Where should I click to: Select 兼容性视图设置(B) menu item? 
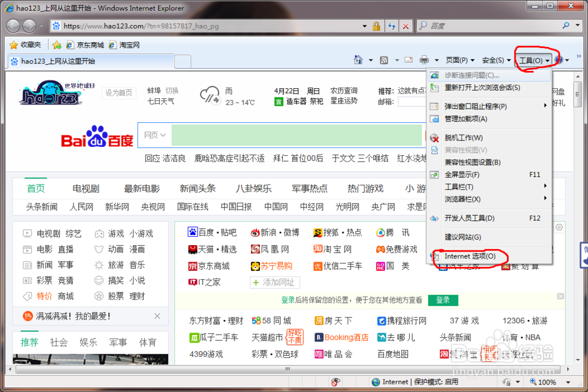[x=489, y=162]
